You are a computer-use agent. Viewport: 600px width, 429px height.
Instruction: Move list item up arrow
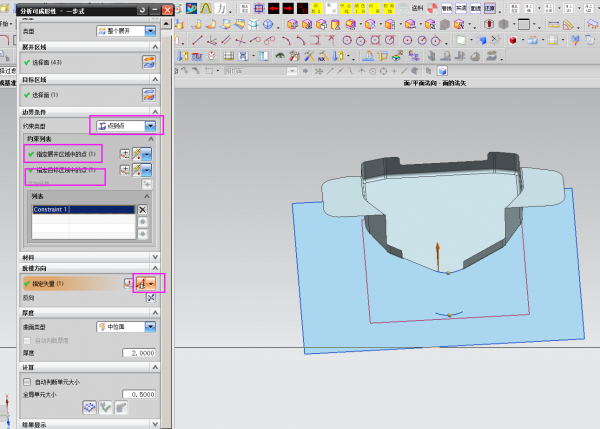143,222
